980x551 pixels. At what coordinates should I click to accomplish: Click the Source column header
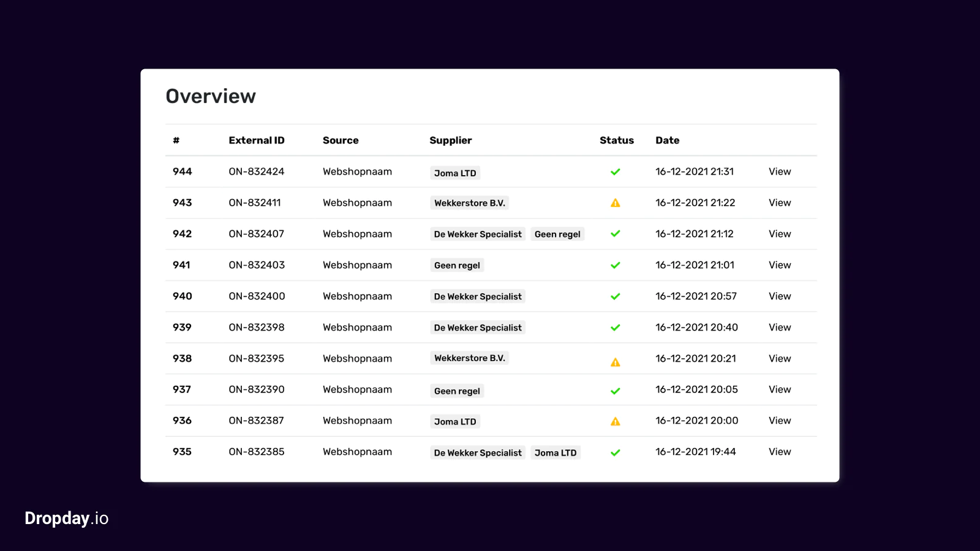point(341,140)
